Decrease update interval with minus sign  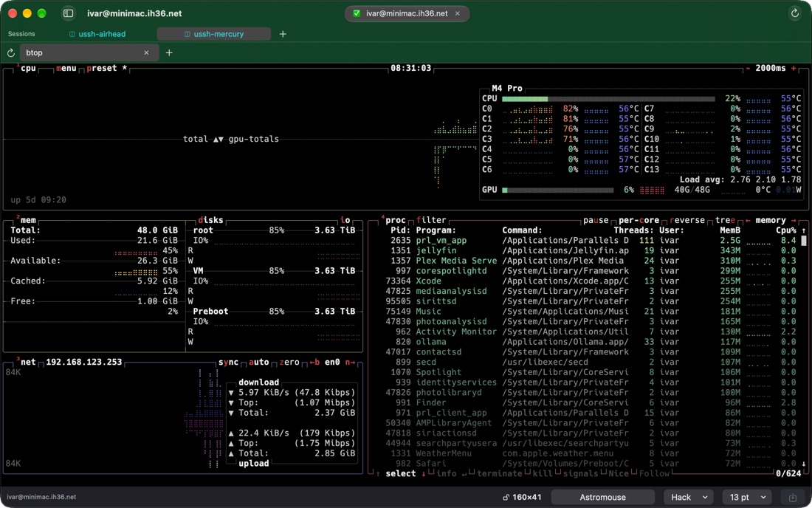pyautogui.click(x=748, y=69)
